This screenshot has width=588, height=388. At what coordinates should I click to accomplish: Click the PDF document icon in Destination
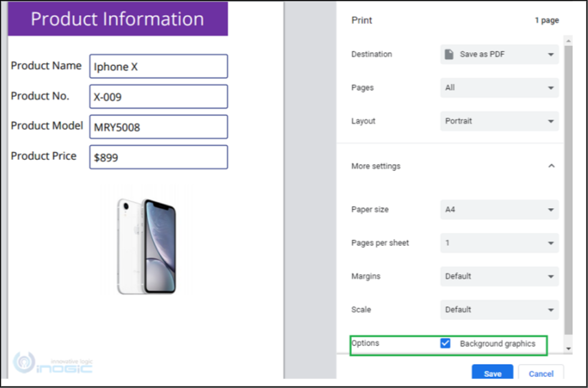click(x=449, y=54)
